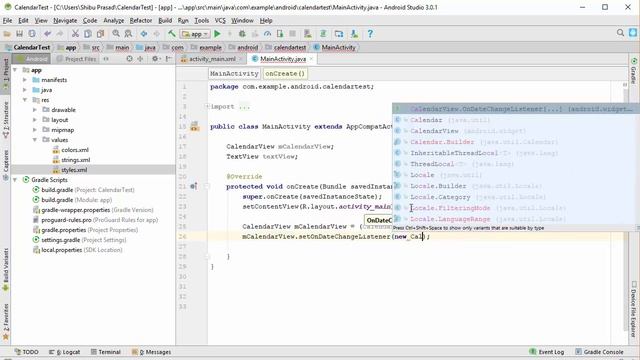This screenshot has width=640, height=360.
Task: Click the Cut scissors icon
Action: coord(75,34)
